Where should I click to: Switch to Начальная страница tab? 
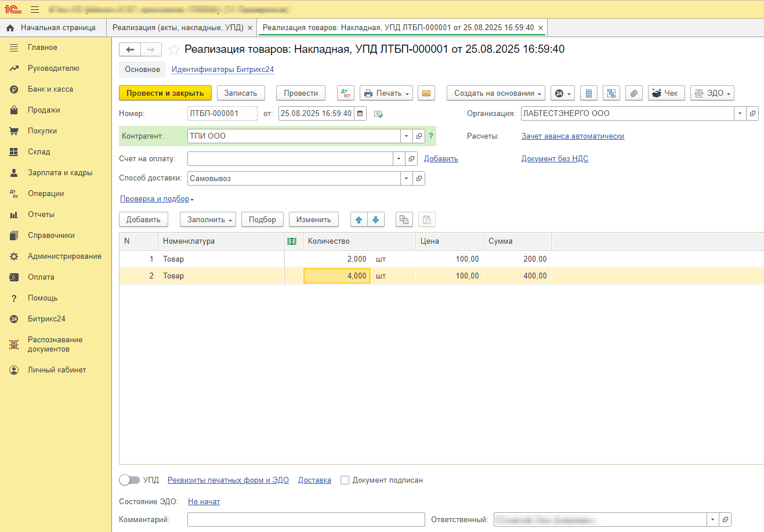53,28
